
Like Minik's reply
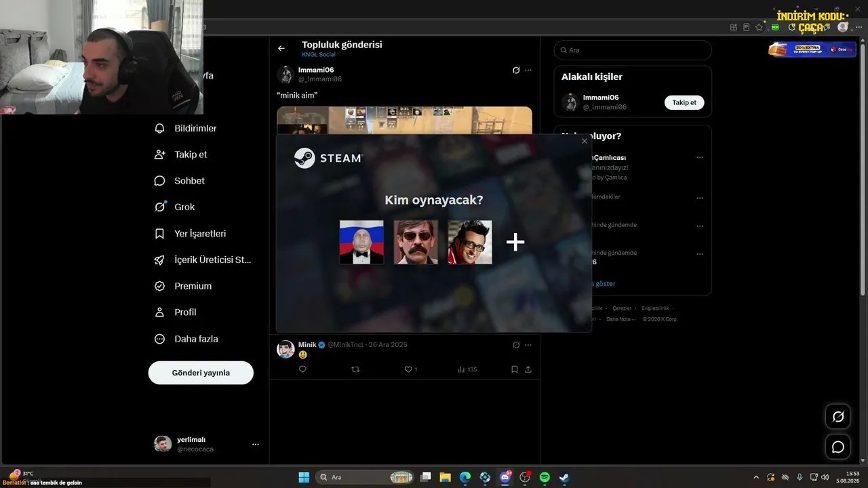tap(409, 369)
